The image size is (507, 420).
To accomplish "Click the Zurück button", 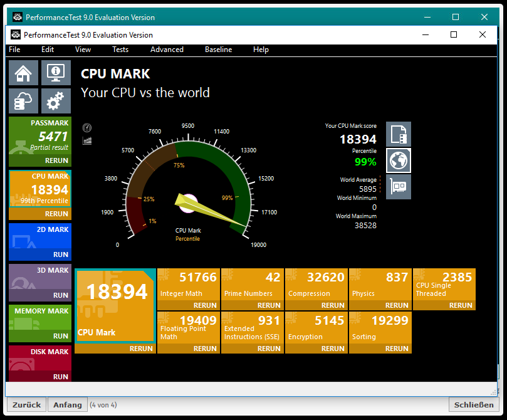I will tap(26, 405).
